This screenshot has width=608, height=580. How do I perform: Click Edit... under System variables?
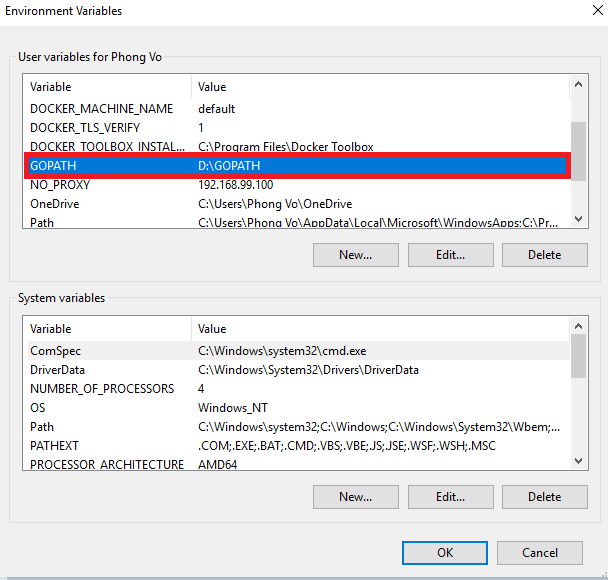451,497
